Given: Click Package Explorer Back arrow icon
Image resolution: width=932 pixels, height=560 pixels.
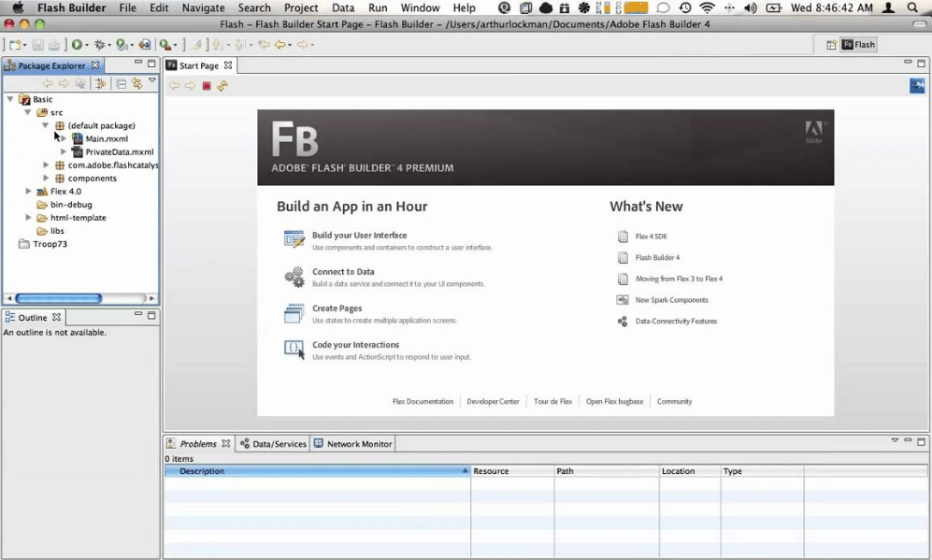Looking at the screenshot, I should point(48,83).
